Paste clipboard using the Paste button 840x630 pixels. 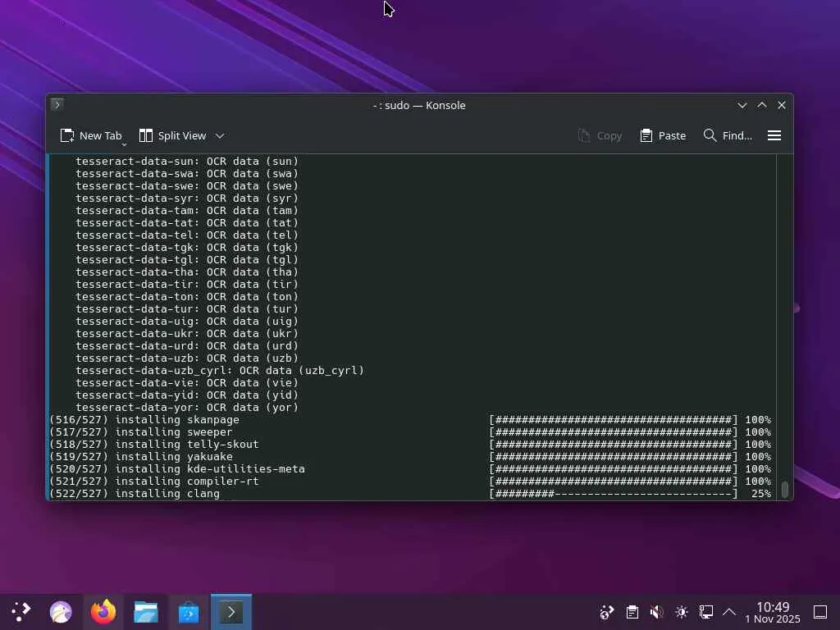pos(663,135)
